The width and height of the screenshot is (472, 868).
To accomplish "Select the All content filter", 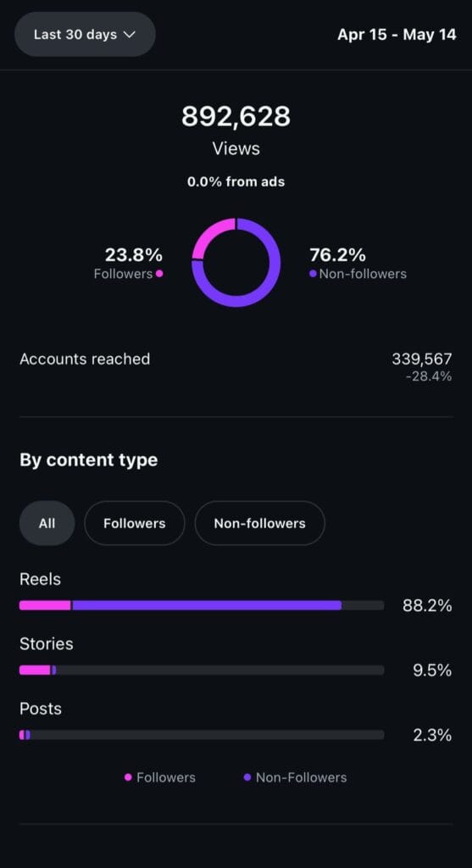I will pos(47,523).
